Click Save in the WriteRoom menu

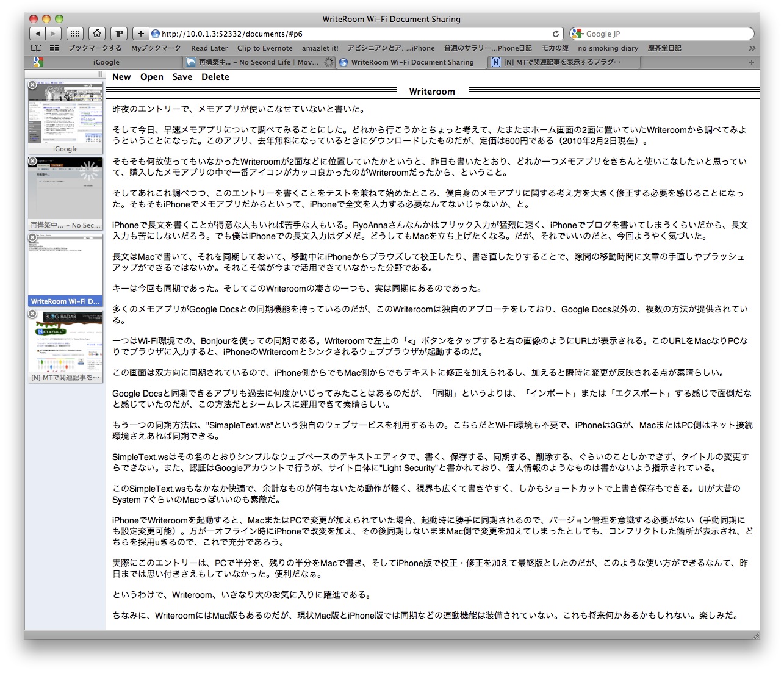point(182,77)
